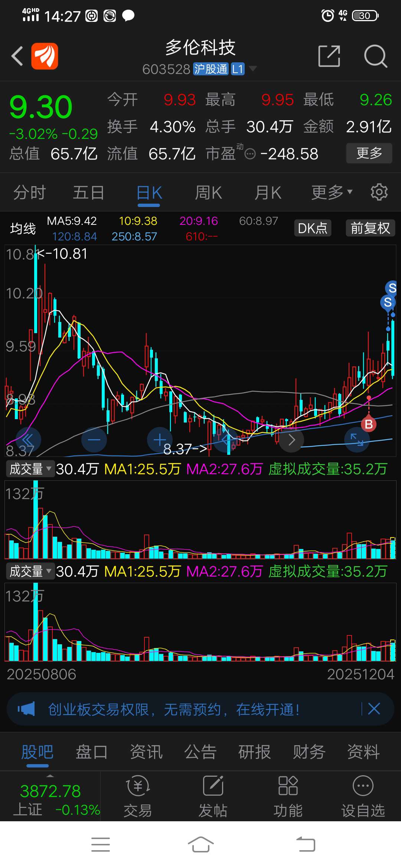
Task: Expand 上证 index bar arrow
Action: pos(50,776)
